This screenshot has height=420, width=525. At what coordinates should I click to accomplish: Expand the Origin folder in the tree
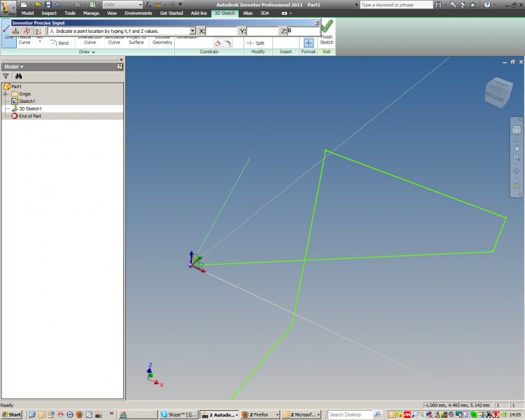pyautogui.click(x=6, y=94)
